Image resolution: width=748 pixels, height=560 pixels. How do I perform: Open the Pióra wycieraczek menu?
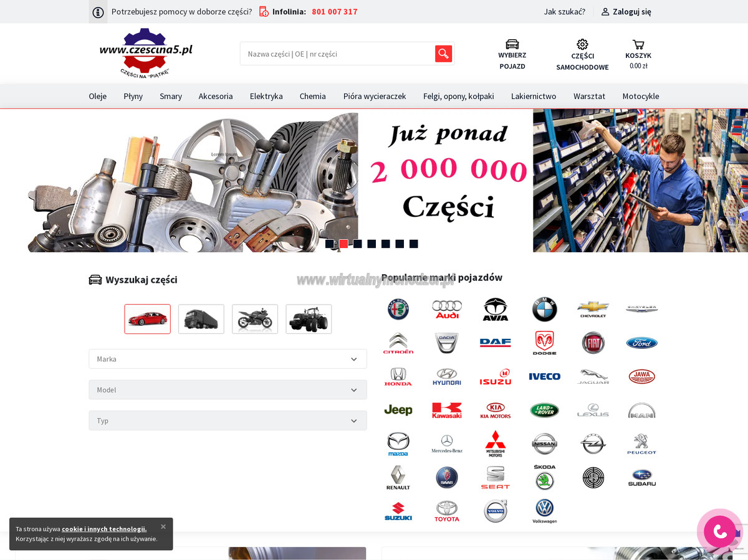click(x=375, y=96)
